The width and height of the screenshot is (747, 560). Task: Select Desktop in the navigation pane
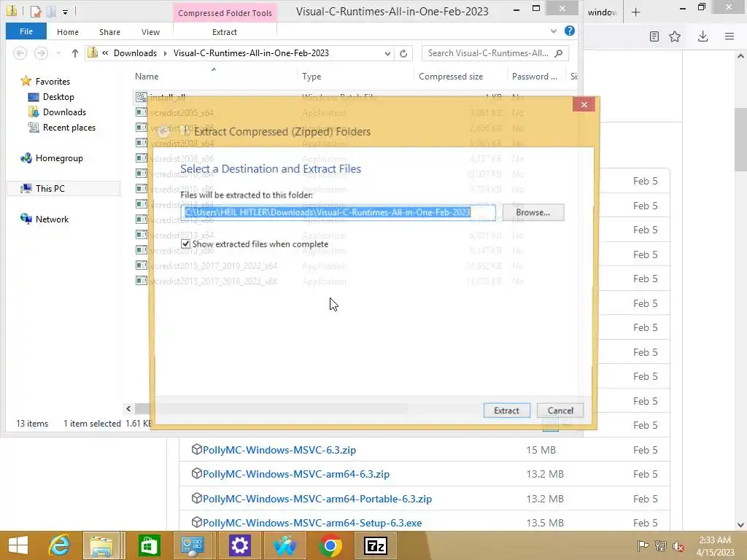58,97
